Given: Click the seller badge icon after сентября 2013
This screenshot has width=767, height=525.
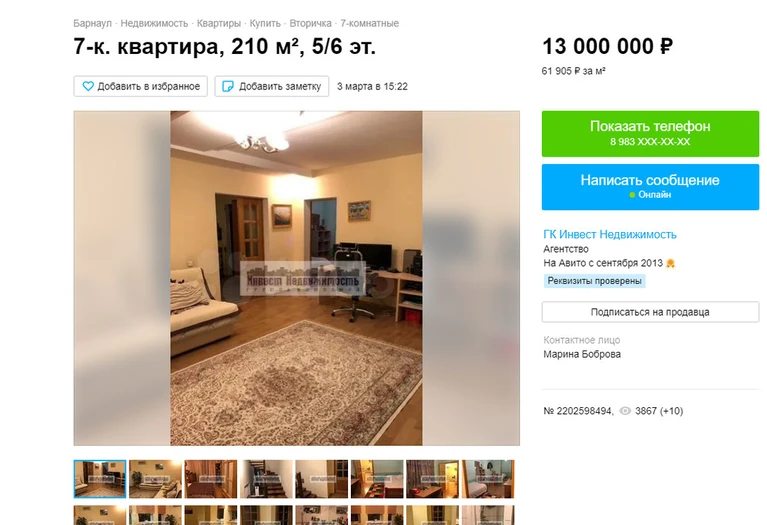Looking at the screenshot, I should 670,263.
